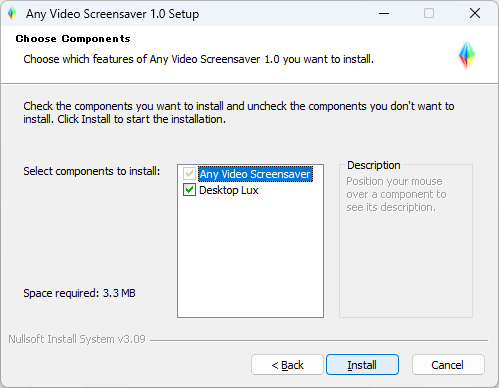Click the Select components to install label
Image resolution: width=499 pixels, height=388 pixels.
(x=92, y=171)
